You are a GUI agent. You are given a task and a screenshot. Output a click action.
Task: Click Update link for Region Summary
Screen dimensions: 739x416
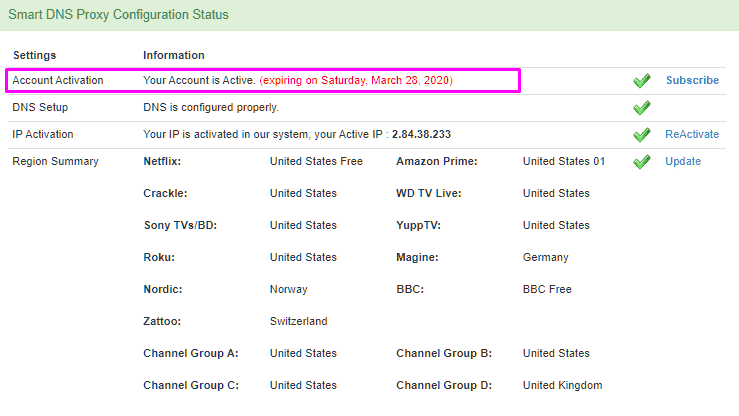pos(683,161)
